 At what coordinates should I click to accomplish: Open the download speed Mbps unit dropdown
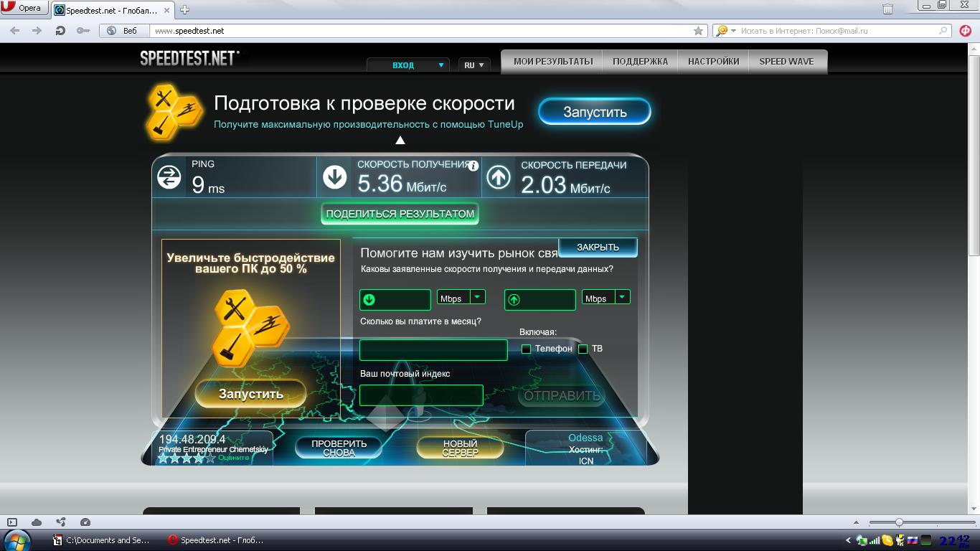point(461,298)
